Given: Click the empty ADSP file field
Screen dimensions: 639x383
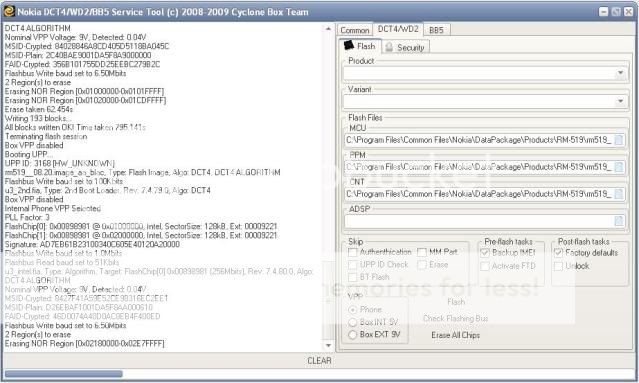Looking at the screenshot, I should [x=478, y=221].
